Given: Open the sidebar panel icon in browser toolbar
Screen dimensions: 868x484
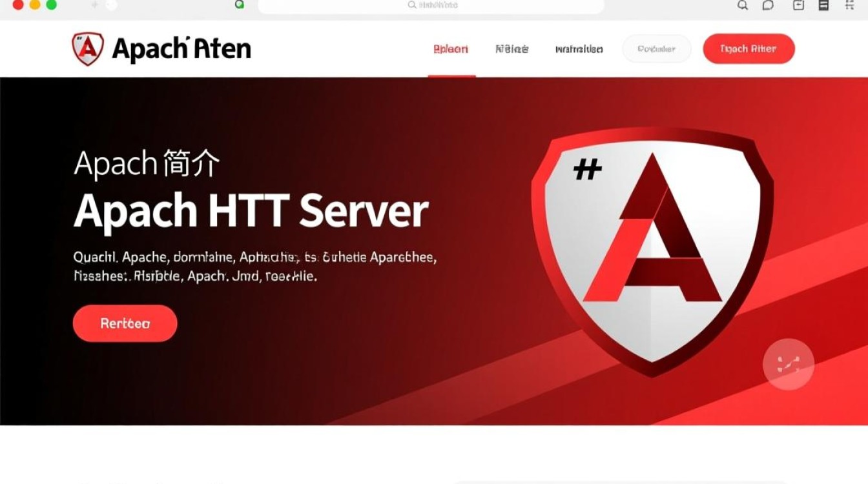Looking at the screenshot, I should (x=823, y=5).
